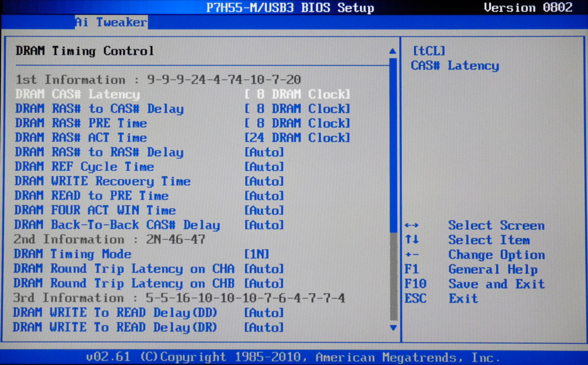This screenshot has width=588, height=365.
Task: Select DRAM Round Trip Latency on CHA label
Action: 124,269
